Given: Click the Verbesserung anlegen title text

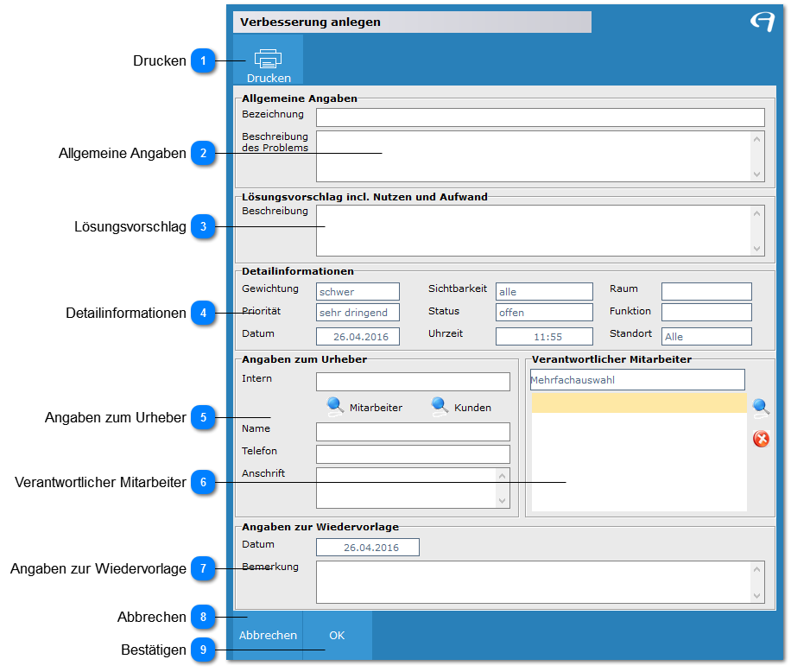Looking at the screenshot, I should click(x=310, y=22).
